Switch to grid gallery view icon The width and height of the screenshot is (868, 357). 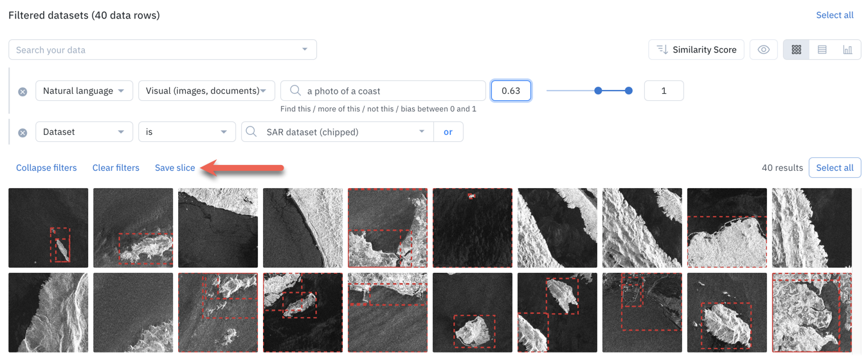[x=796, y=49]
